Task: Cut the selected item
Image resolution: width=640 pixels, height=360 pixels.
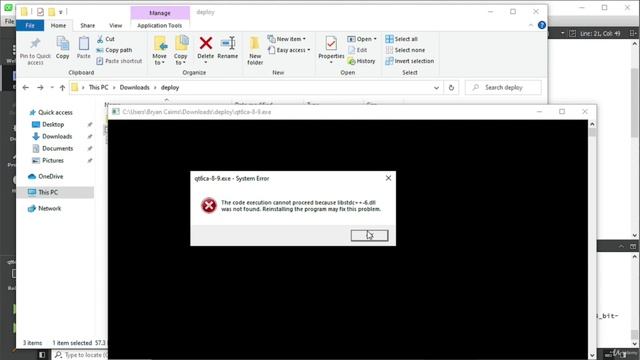Action: point(106,39)
